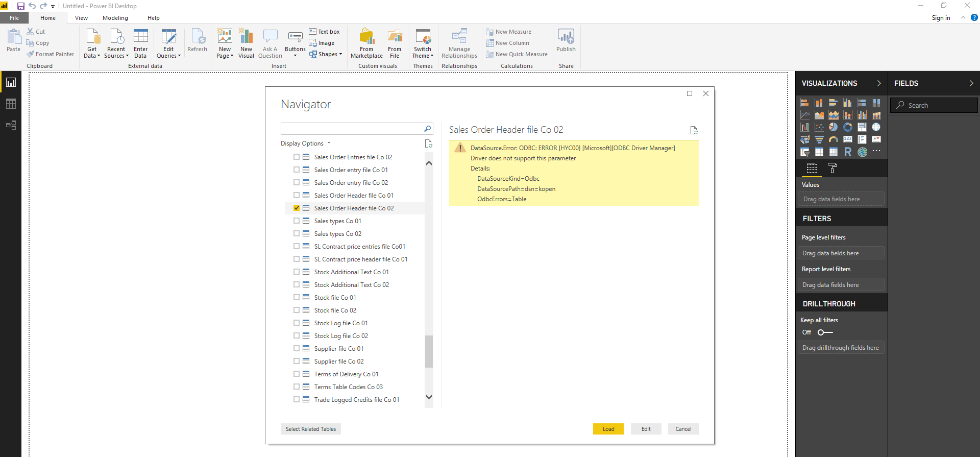This screenshot has height=457, width=980.
Task: Click Select Related Tables button
Action: (x=311, y=429)
